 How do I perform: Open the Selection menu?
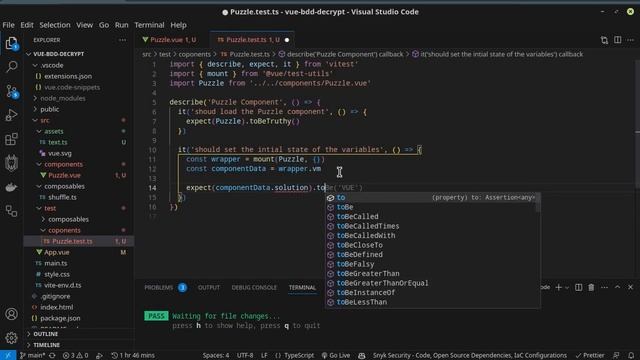coord(55,25)
